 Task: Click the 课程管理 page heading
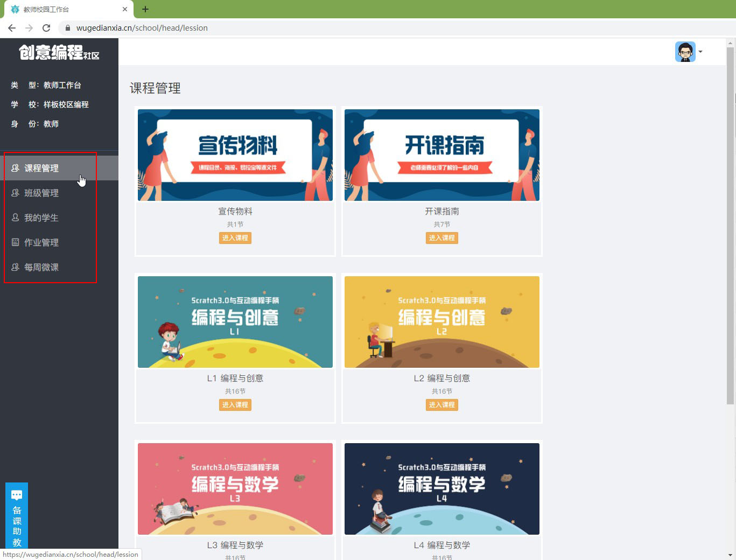155,88
